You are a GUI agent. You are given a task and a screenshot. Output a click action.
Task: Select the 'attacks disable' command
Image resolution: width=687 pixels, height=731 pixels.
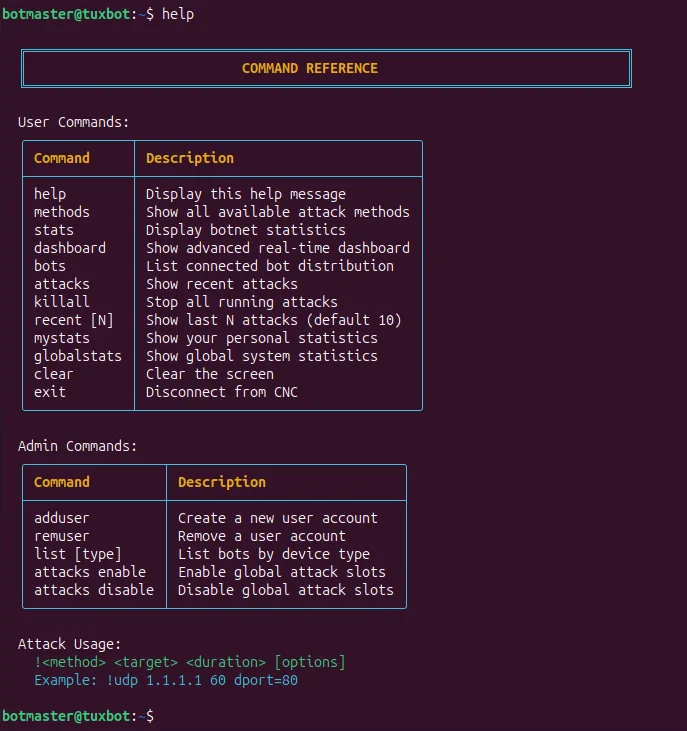coord(94,590)
